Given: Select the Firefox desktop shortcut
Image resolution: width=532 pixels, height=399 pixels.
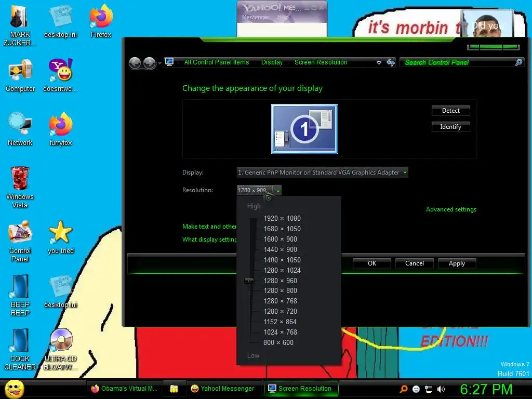Looking at the screenshot, I should [101, 21].
